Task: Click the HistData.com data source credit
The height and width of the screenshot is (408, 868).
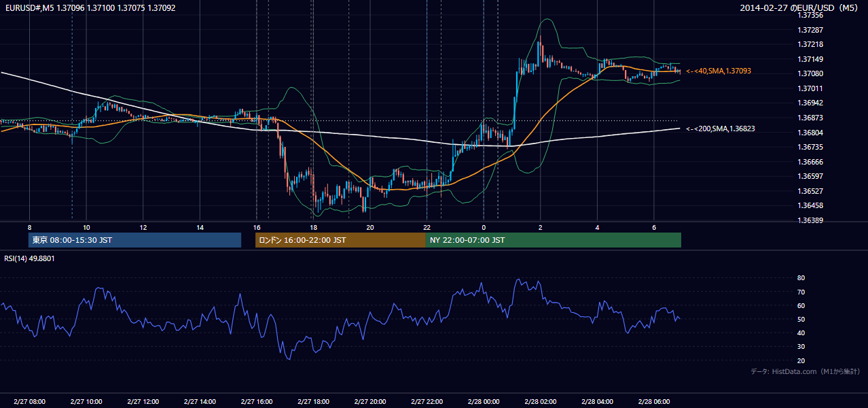Action: 806,371
